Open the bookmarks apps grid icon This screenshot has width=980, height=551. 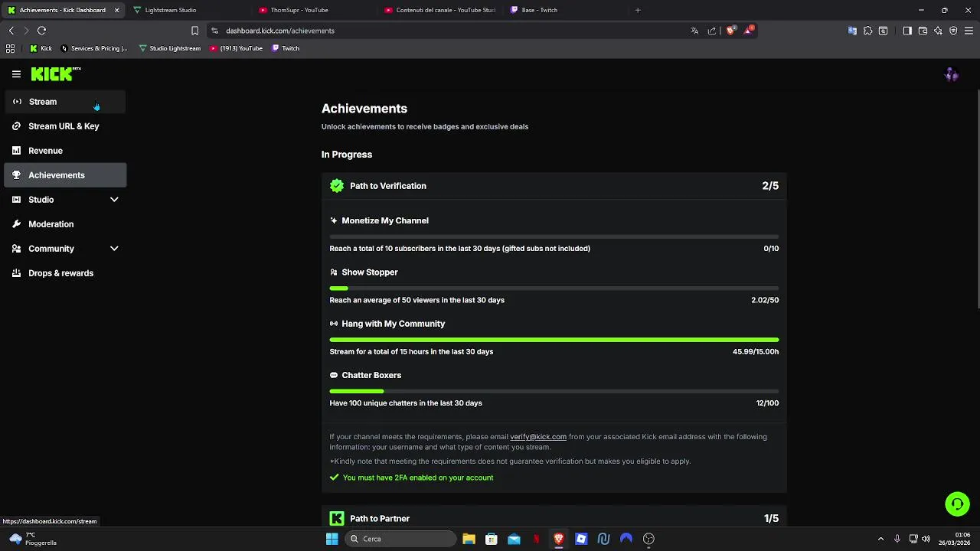(x=10, y=48)
